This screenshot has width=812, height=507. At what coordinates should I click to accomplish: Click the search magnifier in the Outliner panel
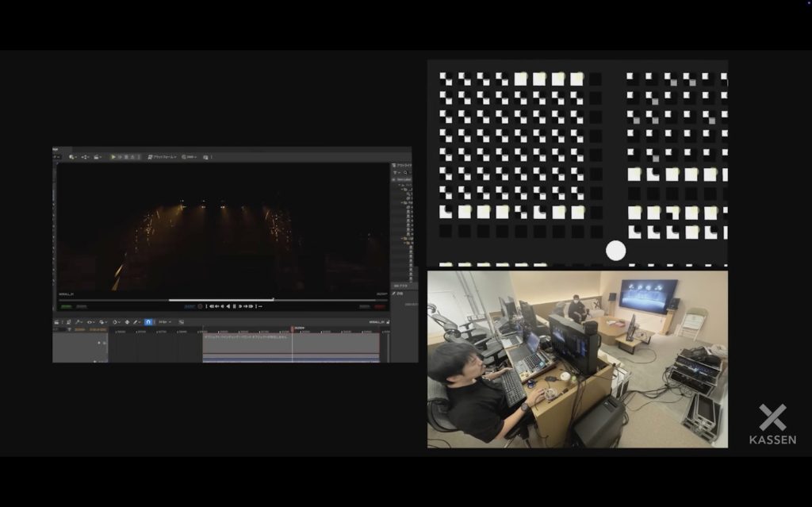405,173
